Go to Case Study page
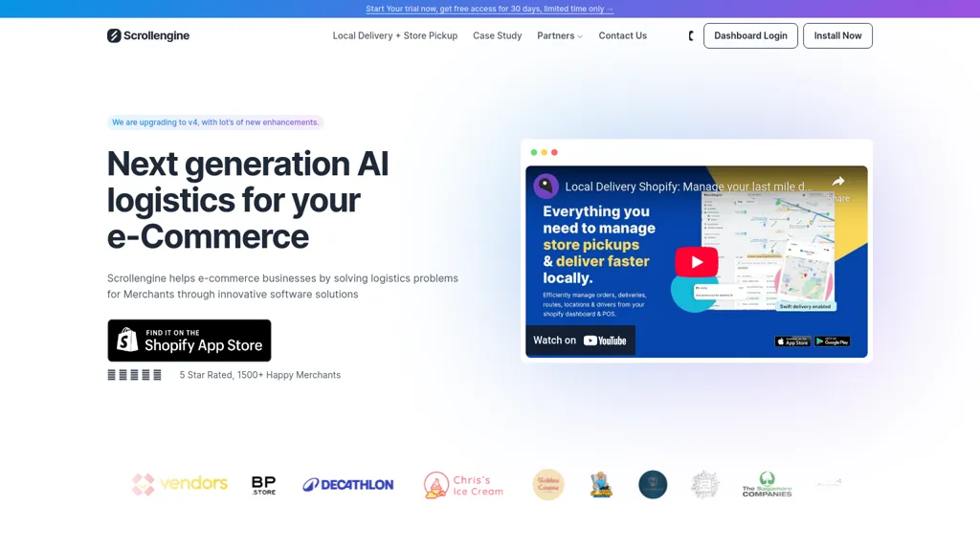 coord(497,35)
